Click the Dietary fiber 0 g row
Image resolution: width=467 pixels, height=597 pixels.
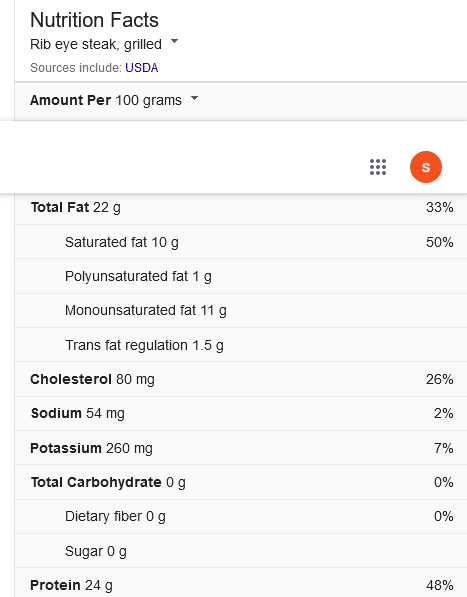[x=241, y=517]
